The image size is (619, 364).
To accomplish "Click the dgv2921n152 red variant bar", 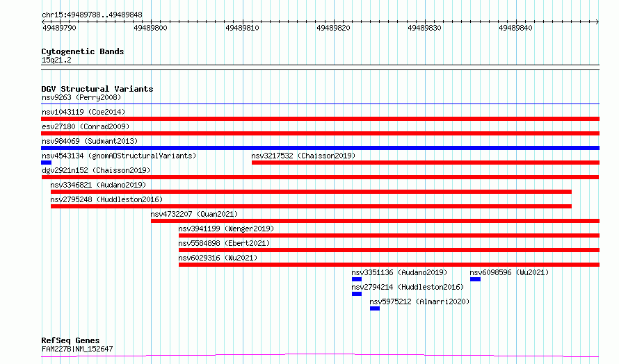I will click(x=320, y=177).
